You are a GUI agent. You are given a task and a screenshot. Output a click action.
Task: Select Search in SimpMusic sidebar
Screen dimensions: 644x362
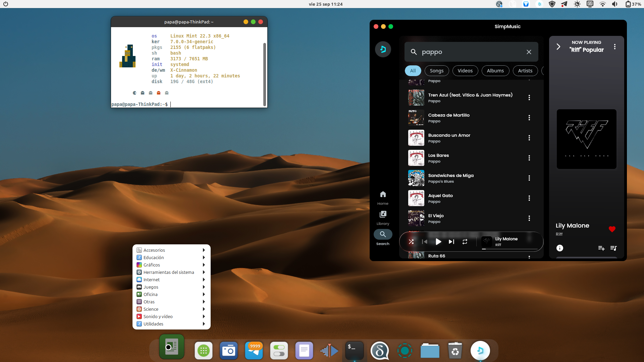coord(383,238)
